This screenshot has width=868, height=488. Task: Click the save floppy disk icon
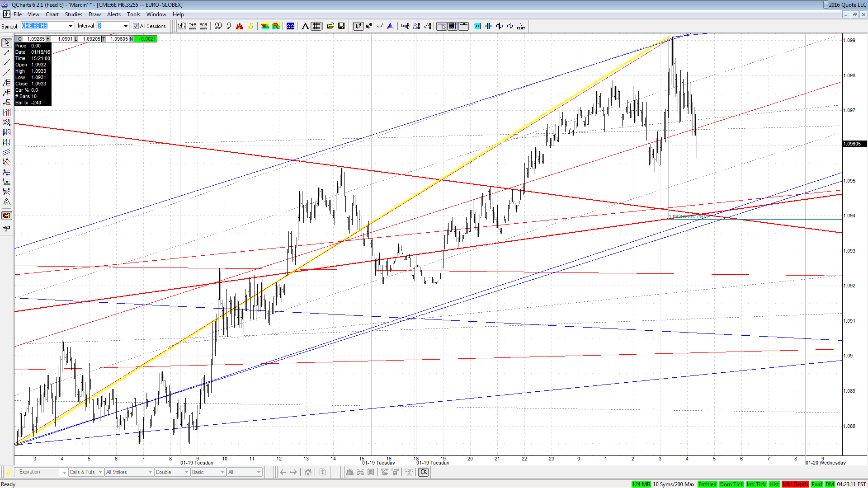(341, 26)
